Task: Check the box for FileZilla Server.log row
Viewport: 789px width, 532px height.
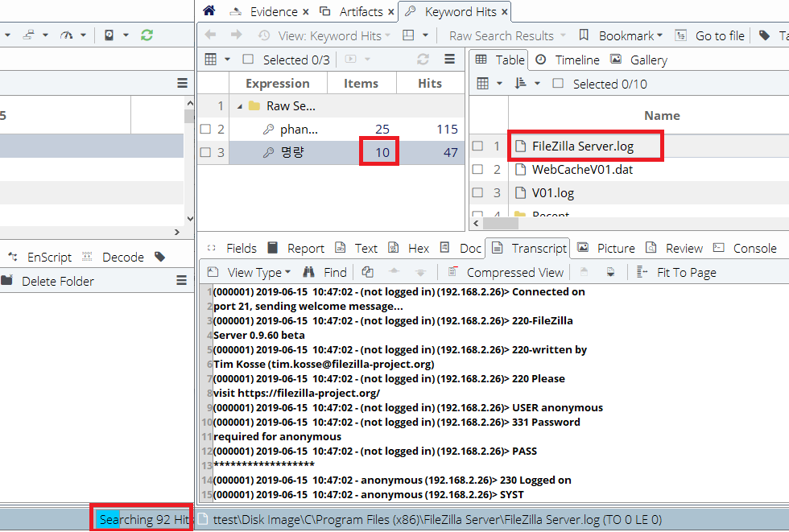Action: pos(477,146)
